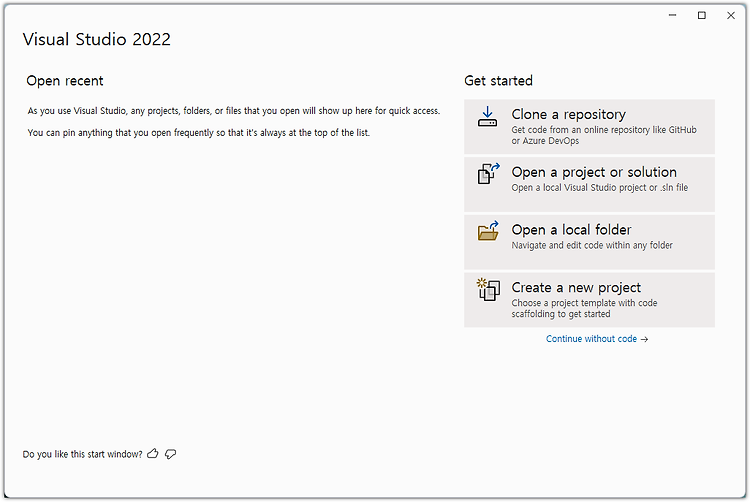Minimize the Visual Studio start window
Screen dimensions: 750x502
[673, 15]
